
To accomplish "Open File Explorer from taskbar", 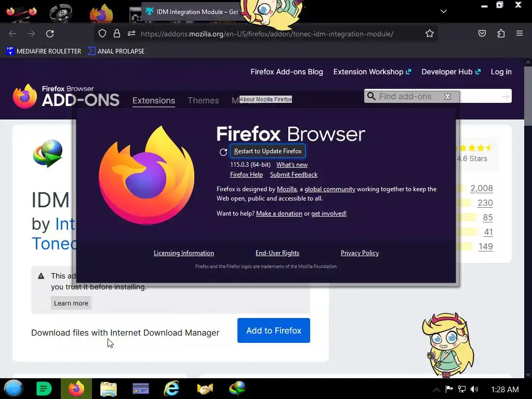I will pos(109,389).
